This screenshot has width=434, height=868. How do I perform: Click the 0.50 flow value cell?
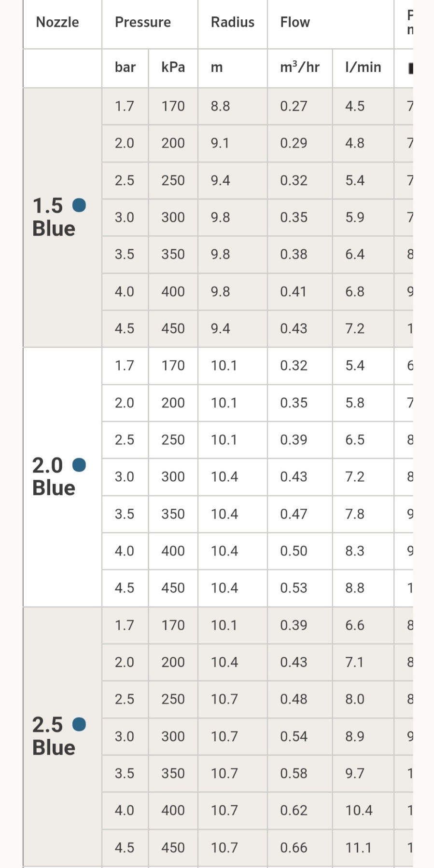[294, 551]
